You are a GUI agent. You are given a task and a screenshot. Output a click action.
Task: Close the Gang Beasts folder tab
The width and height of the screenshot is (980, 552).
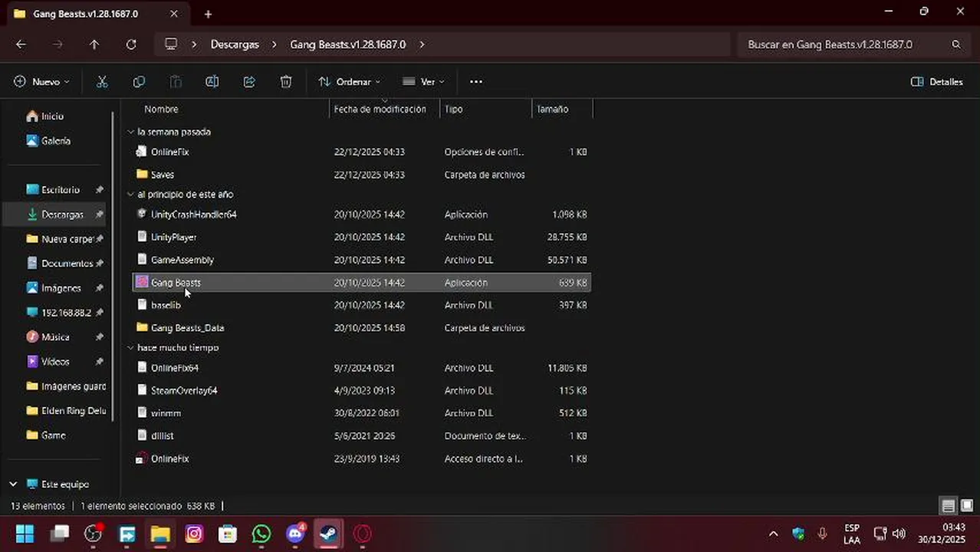point(174,14)
